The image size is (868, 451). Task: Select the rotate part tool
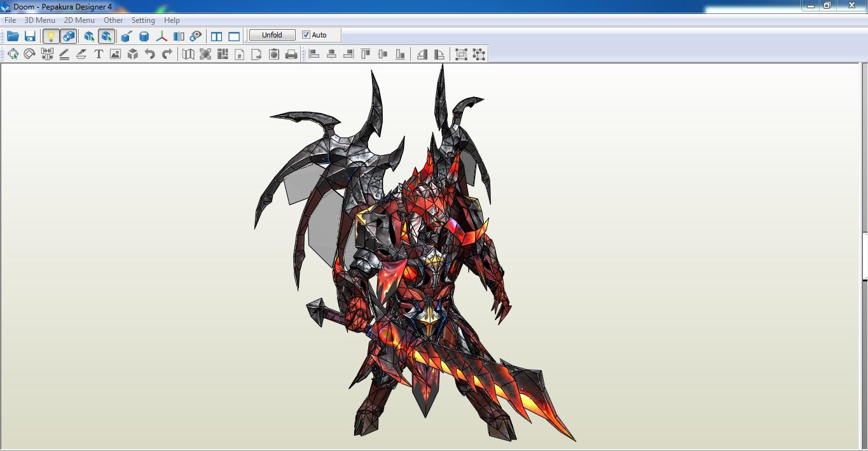pyautogui.click(x=29, y=55)
